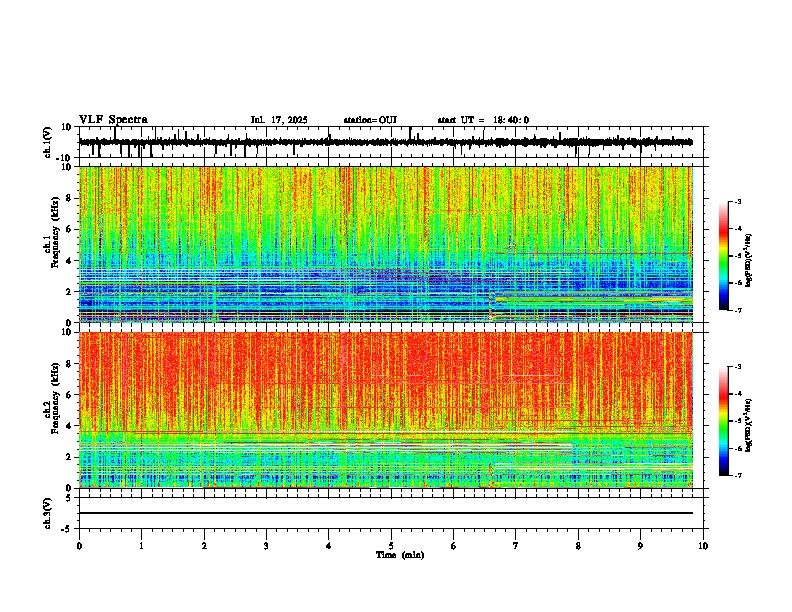
Task: Click time axis tick label "9"
Action: click(640, 546)
